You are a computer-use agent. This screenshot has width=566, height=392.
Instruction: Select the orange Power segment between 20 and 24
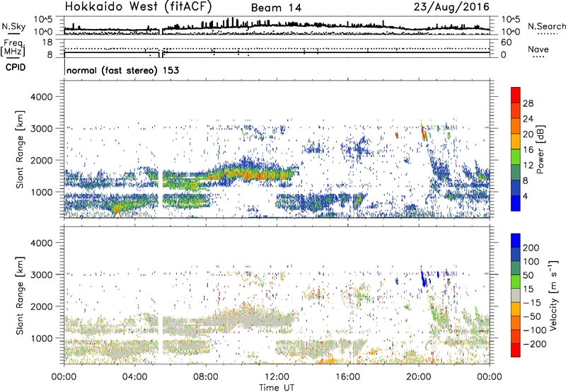[516, 126]
